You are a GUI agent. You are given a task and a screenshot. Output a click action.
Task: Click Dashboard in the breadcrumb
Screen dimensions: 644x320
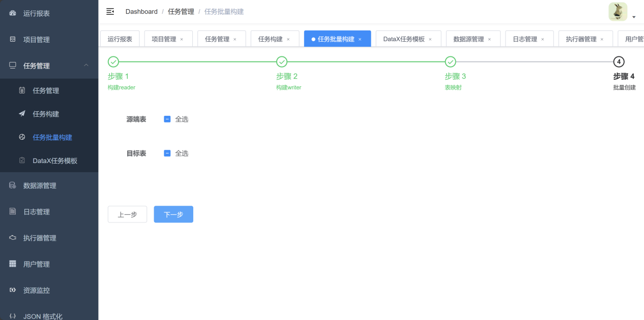click(141, 12)
